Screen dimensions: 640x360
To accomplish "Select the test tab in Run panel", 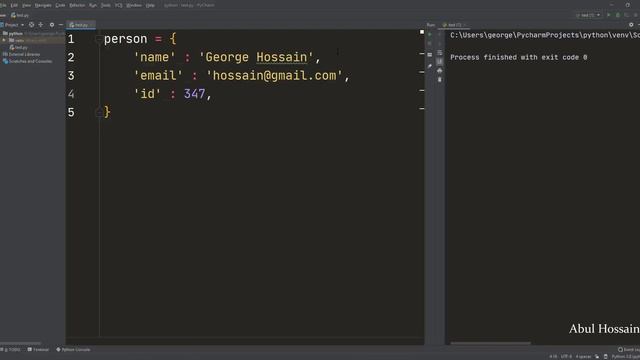I will [454, 25].
